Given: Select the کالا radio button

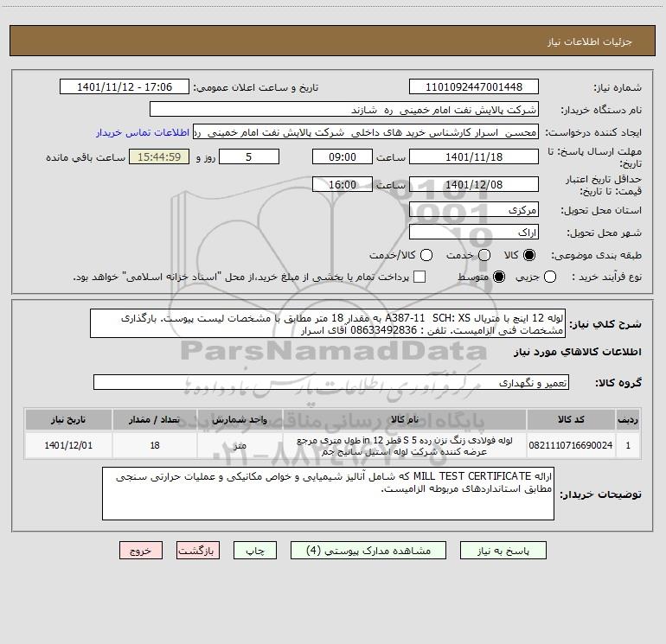Looking at the screenshot, I should [x=529, y=255].
